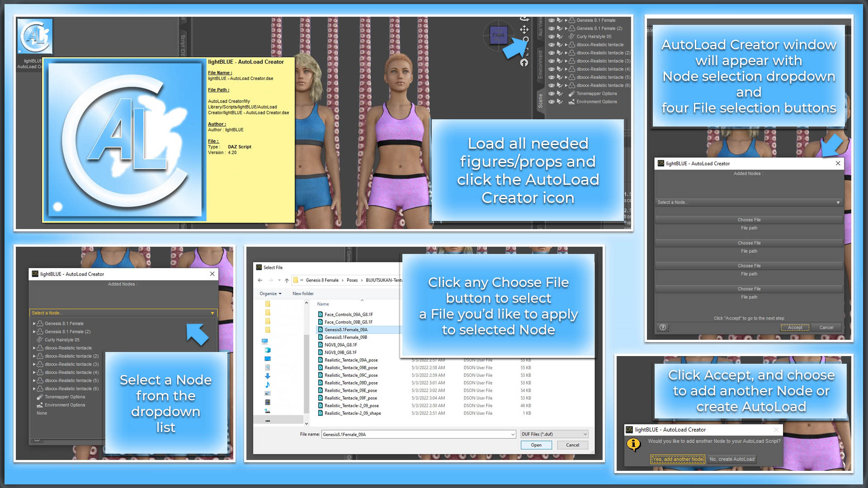Click the Front view cube in the viewport
The height and width of the screenshot is (488, 868).
(x=498, y=35)
